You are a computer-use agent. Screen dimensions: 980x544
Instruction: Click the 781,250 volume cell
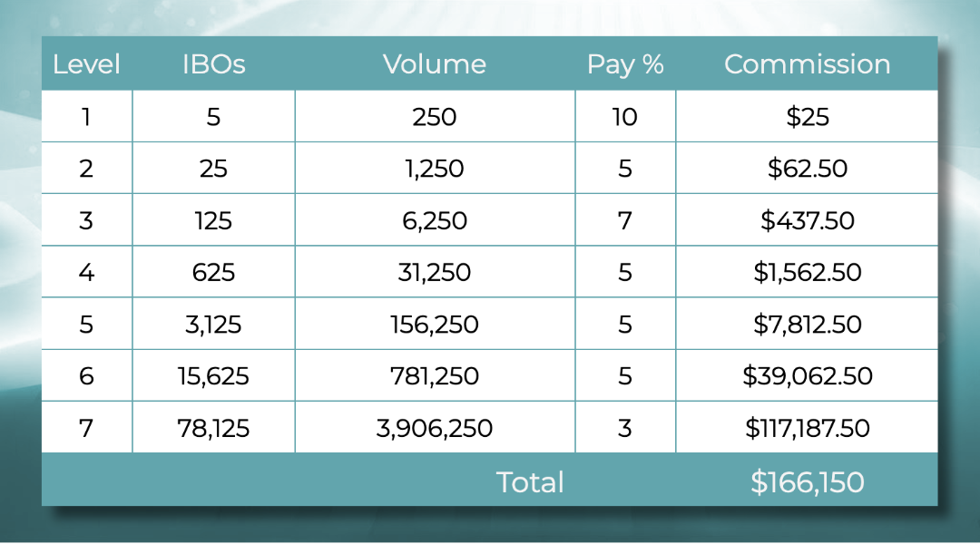(x=435, y=375)
